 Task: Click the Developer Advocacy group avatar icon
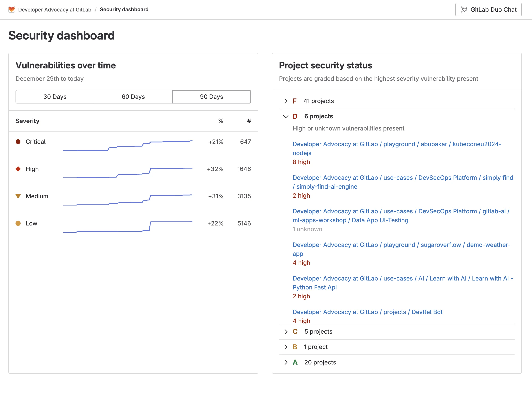point(11,9)
